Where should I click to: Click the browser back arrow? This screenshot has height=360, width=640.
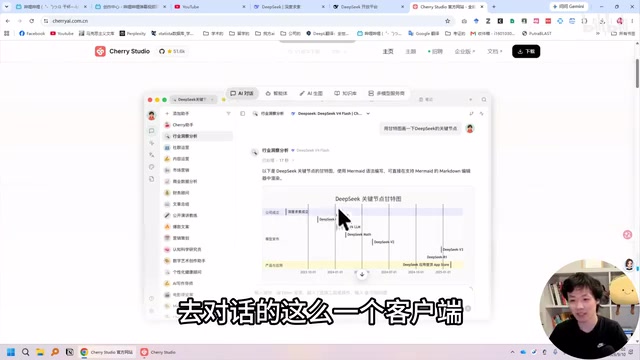click(7, 21)
